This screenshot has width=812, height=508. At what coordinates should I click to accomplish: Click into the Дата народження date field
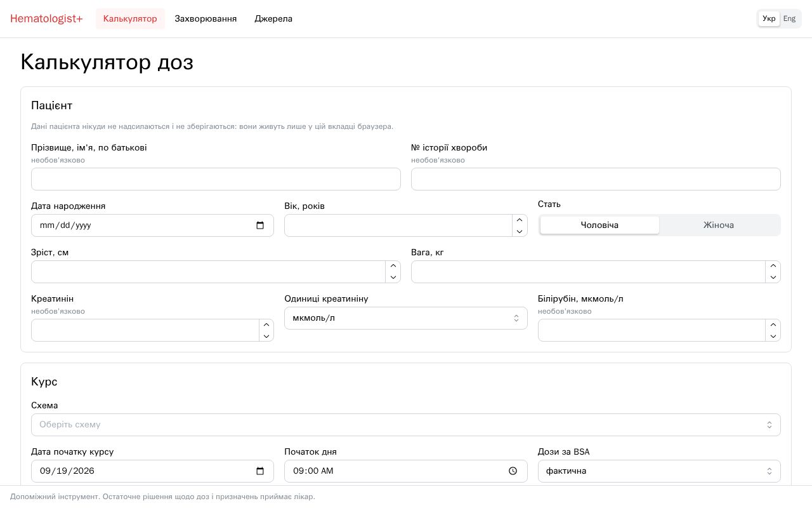coord(152,225)
